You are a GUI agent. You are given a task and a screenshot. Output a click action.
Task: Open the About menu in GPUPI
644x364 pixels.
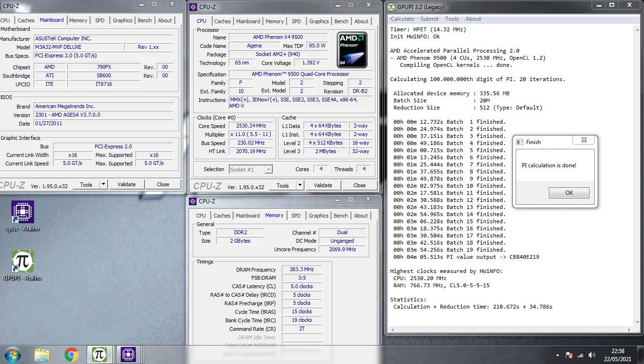[473, 19]
